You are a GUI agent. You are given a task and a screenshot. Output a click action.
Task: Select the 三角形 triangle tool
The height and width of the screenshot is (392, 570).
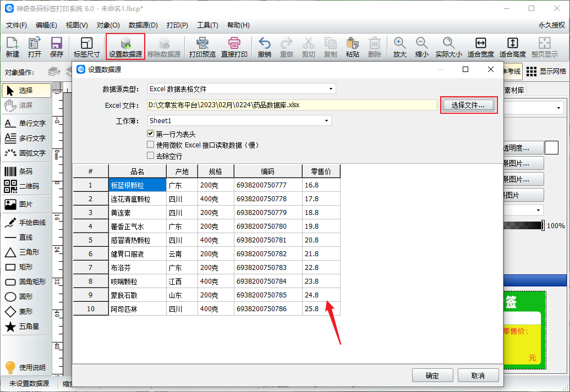click(26, 252)
